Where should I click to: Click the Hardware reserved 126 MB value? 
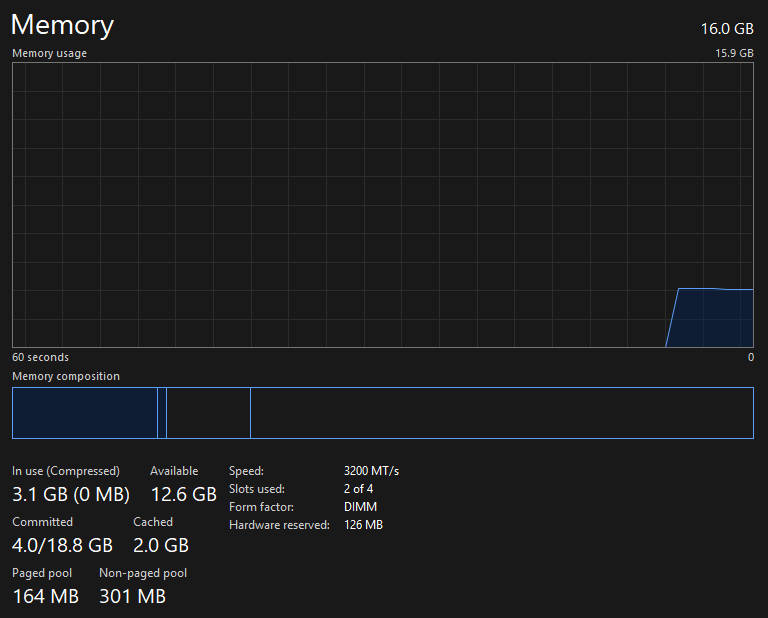[x=363, y=525]
